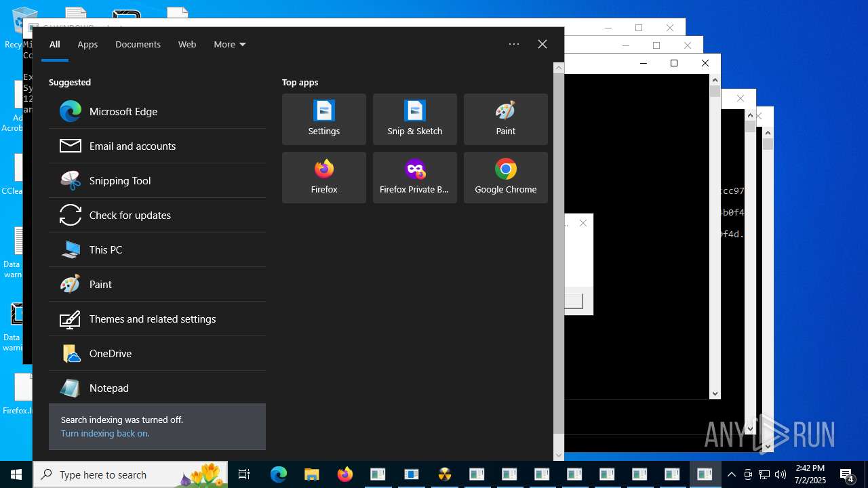Click search panel scrollbar up arrow
868x488 pixels.
pyautogui.click(x=559, y=68)
